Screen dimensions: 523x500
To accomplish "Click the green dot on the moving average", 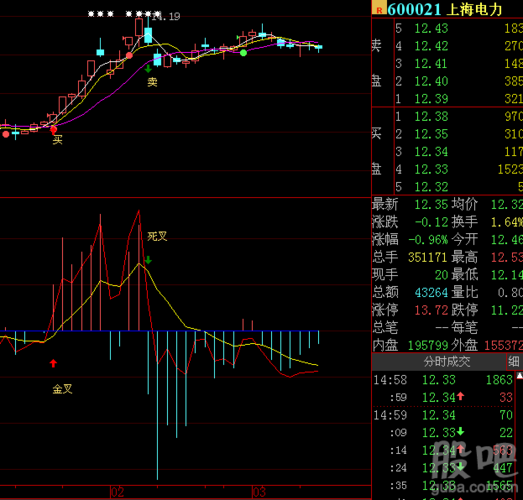I will coord(243,53).
